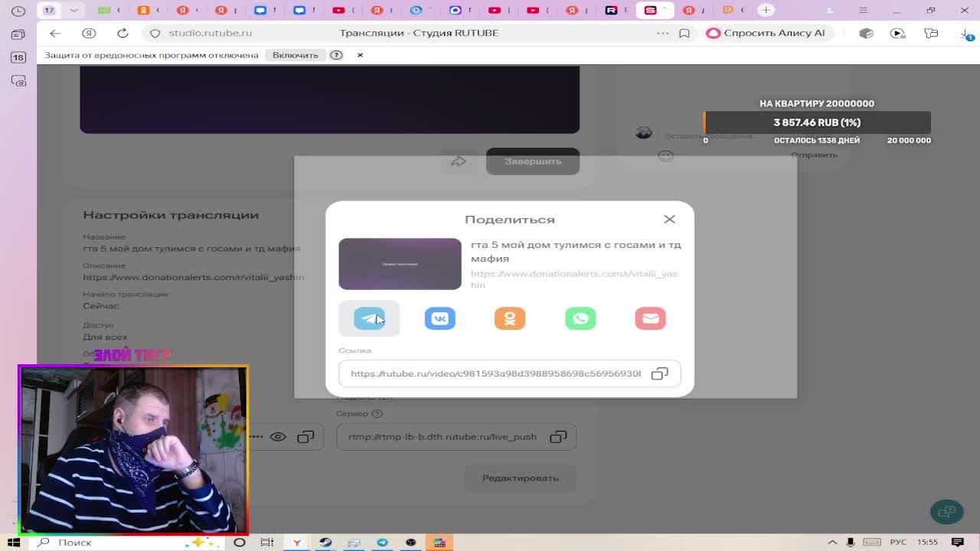Screen dimensions: 980x551
Task: Switch the РУС keyboard language
Action: click(897, 542)
